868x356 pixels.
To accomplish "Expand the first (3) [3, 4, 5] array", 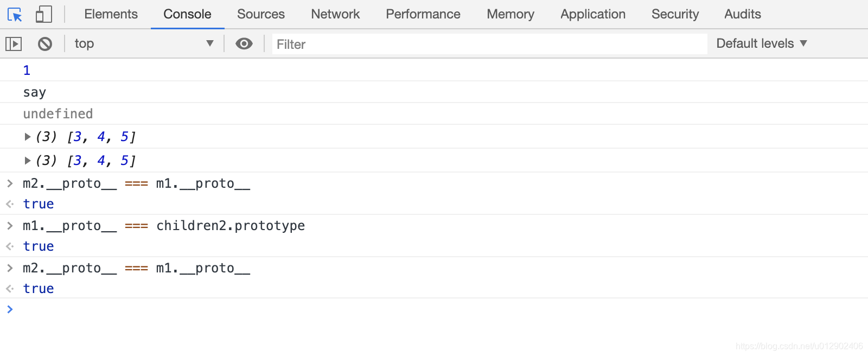I will [28, 137].
